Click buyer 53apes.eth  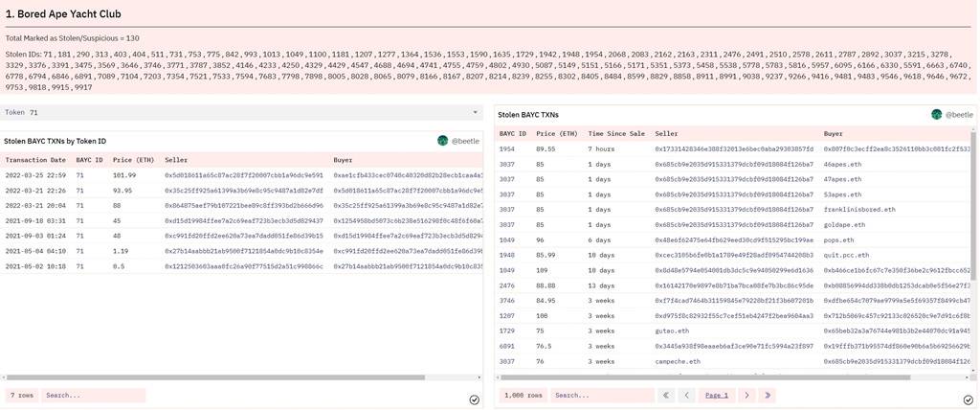pos(842,194)
